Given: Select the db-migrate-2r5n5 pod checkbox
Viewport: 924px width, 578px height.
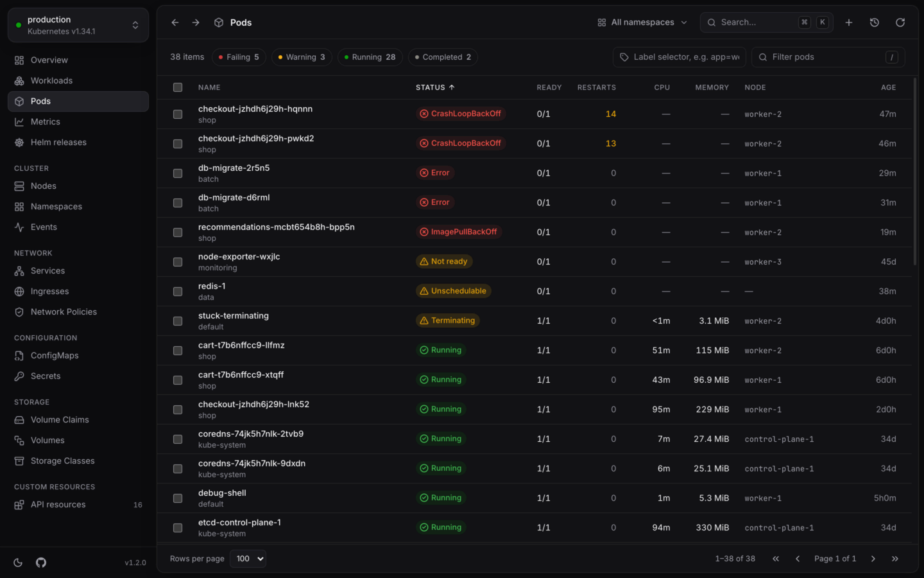Looking at the screenshot, I should 178,173.
